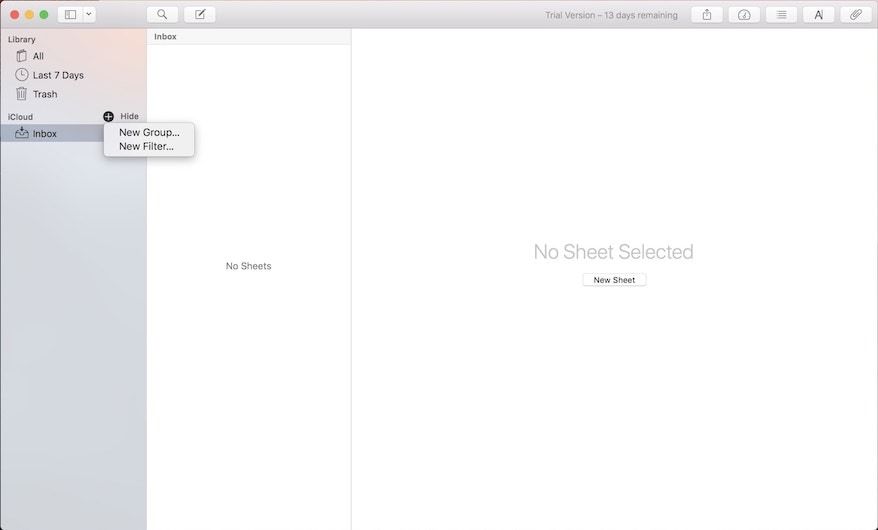This screenshot has width=878, height=530.
Task: Click the Inbox sheet list header
Action: click(165, 36)
